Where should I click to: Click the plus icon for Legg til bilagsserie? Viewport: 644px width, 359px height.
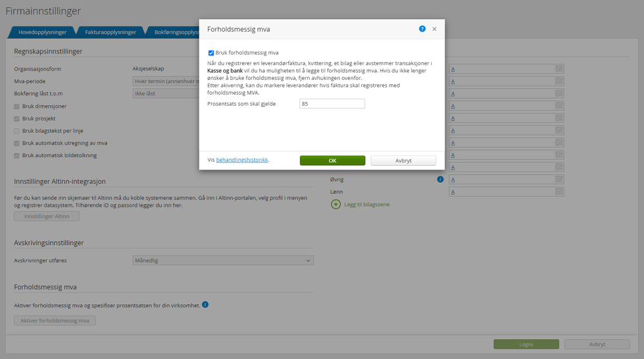336,204
